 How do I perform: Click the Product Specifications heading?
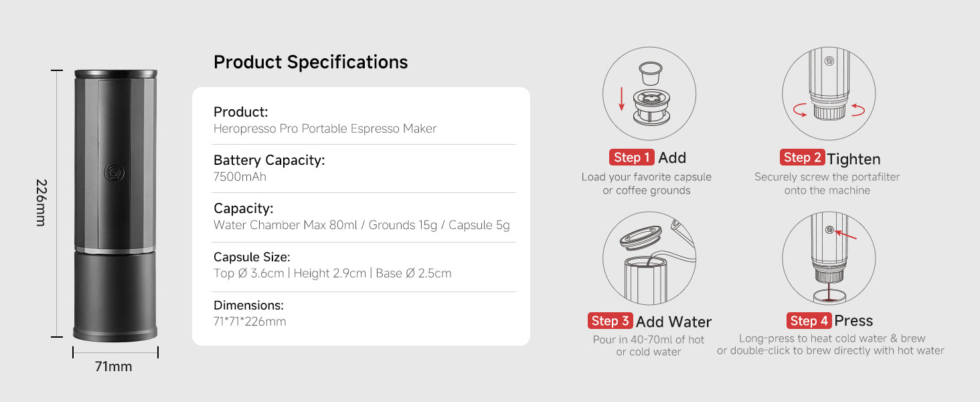click(311, 62)
